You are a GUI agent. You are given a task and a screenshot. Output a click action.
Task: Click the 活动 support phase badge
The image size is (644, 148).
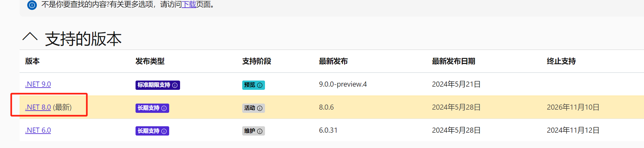(253, 108)
